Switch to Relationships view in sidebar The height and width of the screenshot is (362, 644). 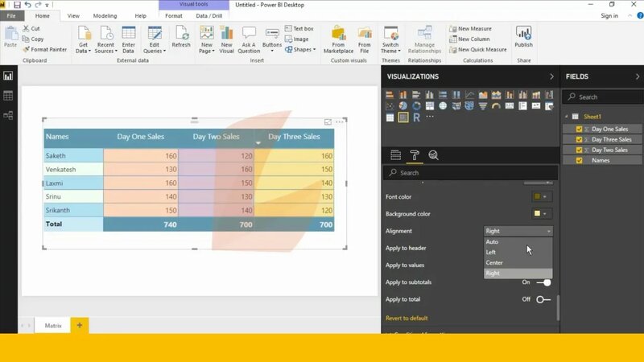(8, 115)
